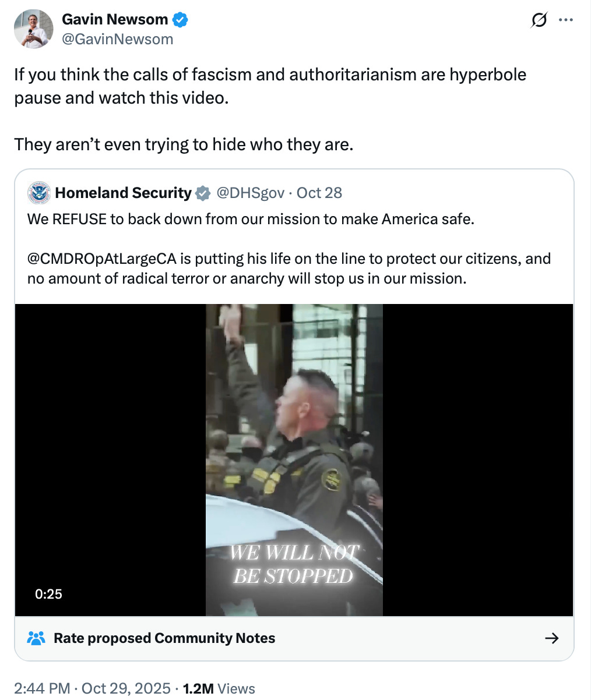The image size is (591, 700).
Task: Open the @DHSgov profile link
Action: [x=251, y=193]
